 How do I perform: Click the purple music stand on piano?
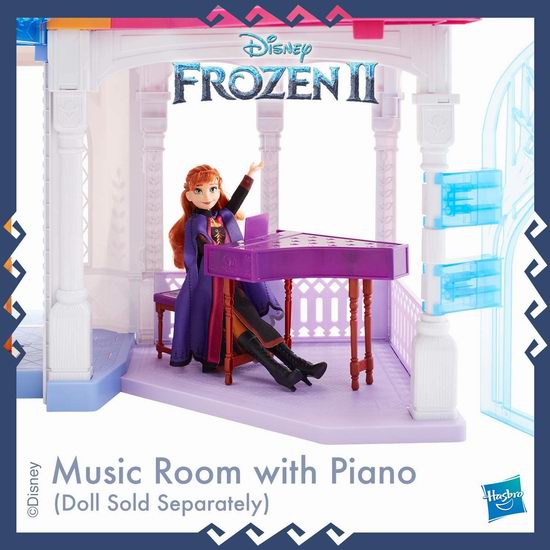[x=256, y=226]
